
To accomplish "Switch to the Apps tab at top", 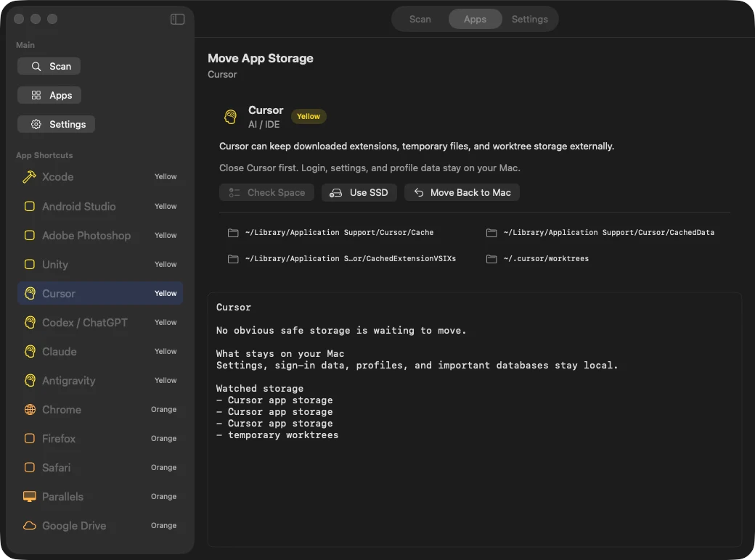I will pyautogui.click(x=475, y=20).
